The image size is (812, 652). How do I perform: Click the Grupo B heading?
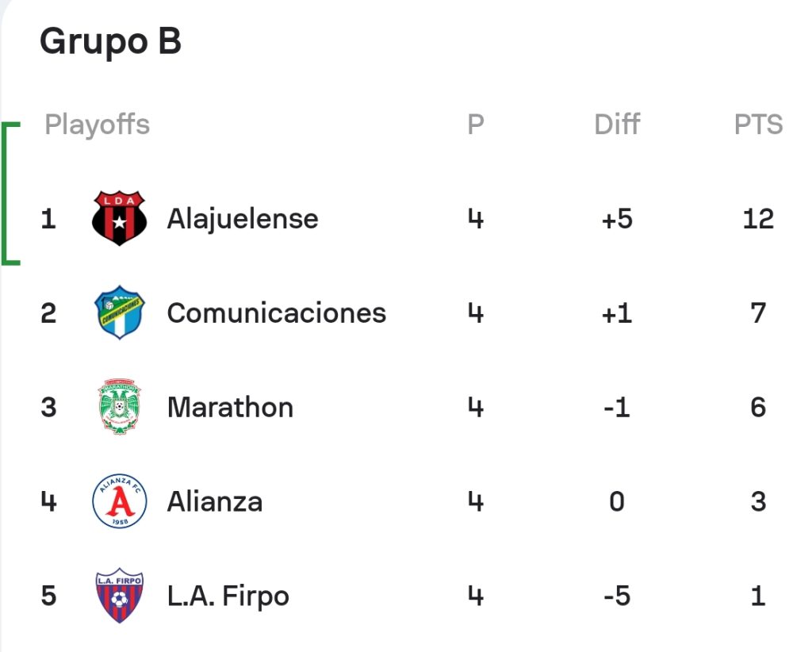tap(111, 41)
